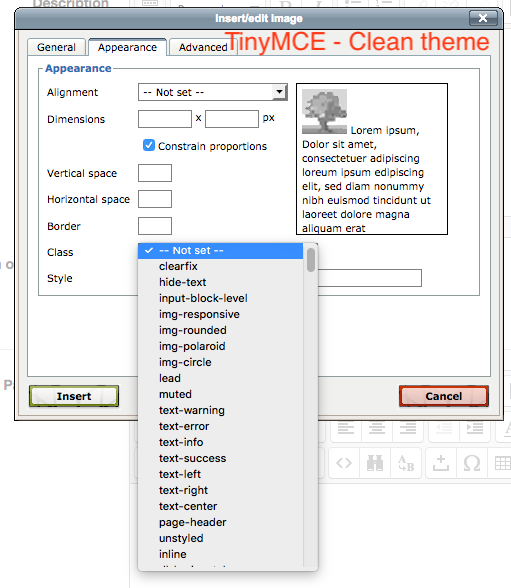This screenshot has height=588, width=511.
Task: Select text-left from the class list
Action: point(220,474)
